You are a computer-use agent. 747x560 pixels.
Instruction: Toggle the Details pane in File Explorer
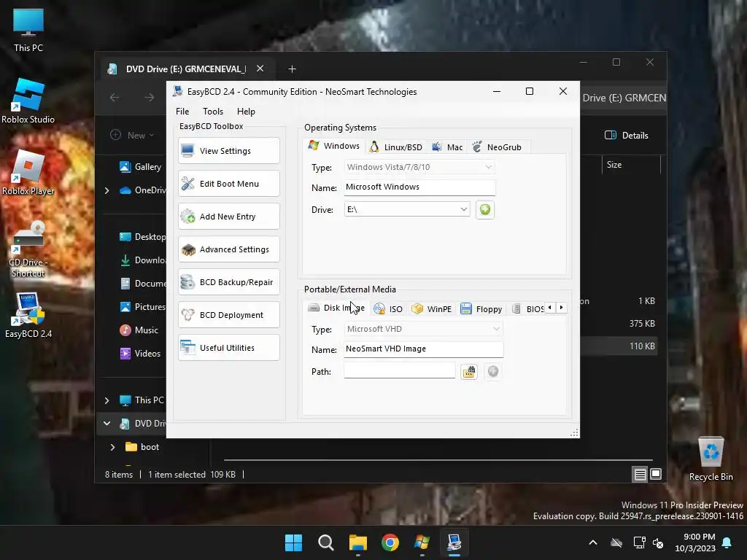point(627,135)
